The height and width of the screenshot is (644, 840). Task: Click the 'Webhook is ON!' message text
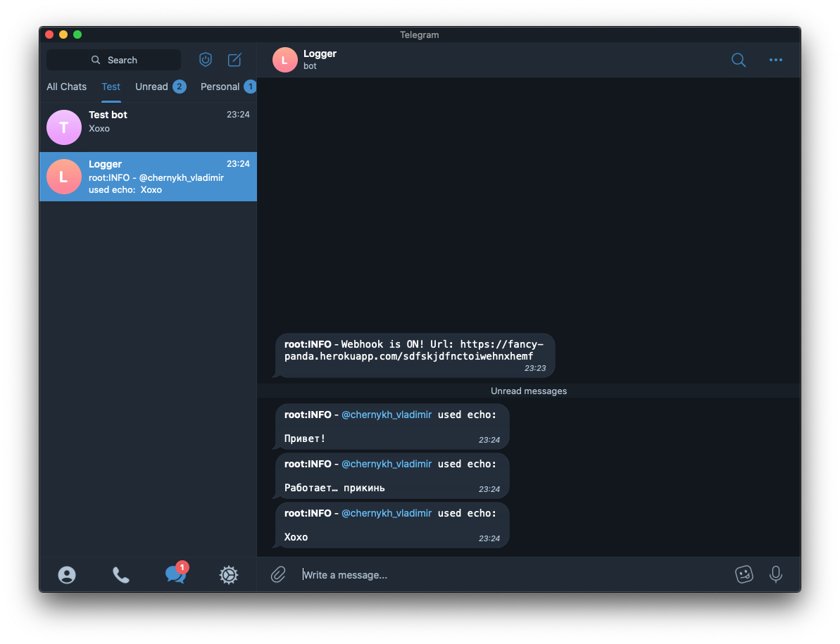tap(382, 344)
